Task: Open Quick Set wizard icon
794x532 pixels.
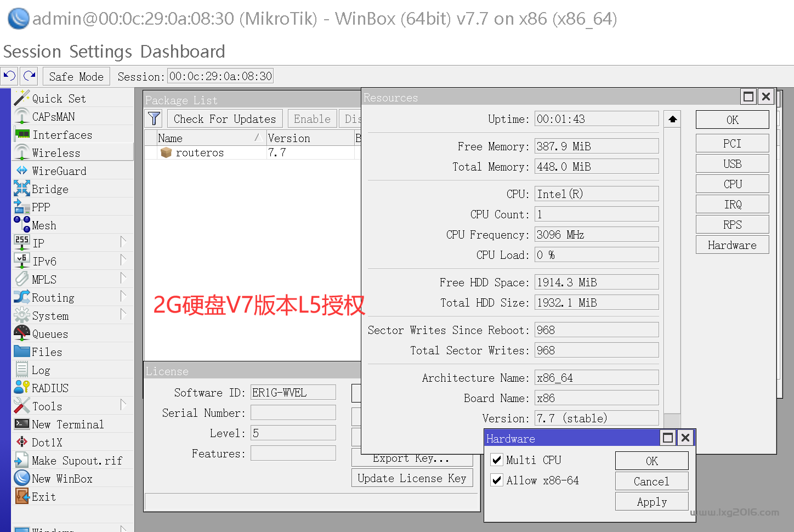Action: 22,98
